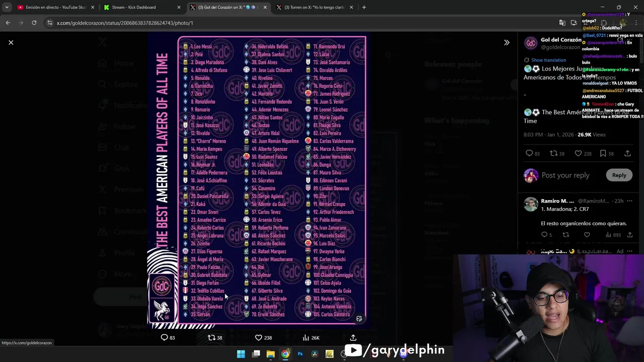Open Task View on taskbar
The height and width of the screenshot is (362, 644).
256,354
